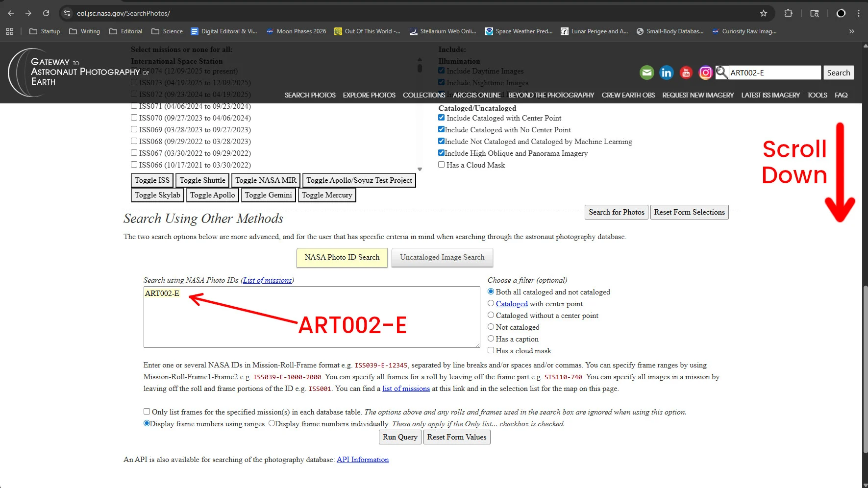
Task: Open the Curiosity Raw Images bookmark
Action: (744, 31)
